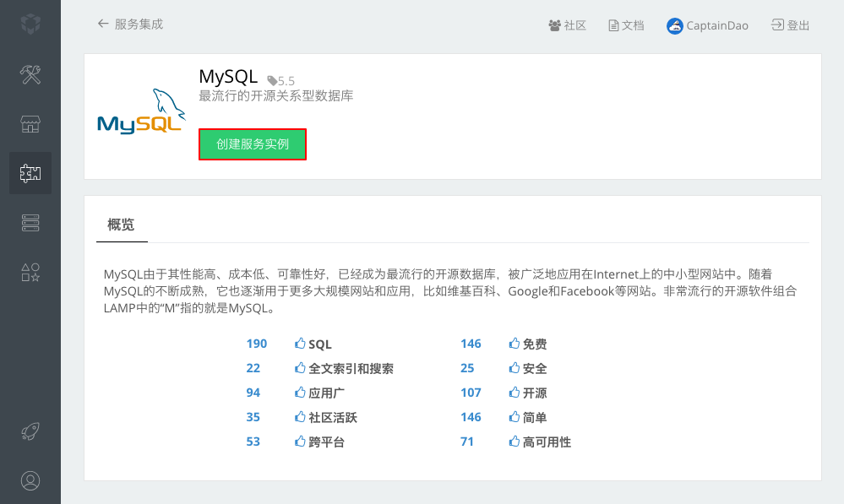
Task: Open the server stack icon in sidebar
Action: [x=30, y=223]
